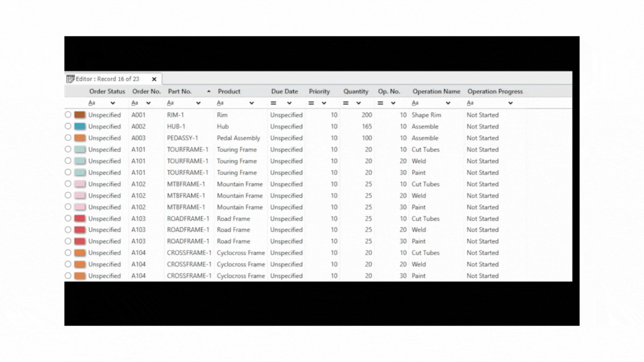
Task: Click the blue color swatch on the HUB-1 row
Action: pyautogui.click(x=78, y=126)
